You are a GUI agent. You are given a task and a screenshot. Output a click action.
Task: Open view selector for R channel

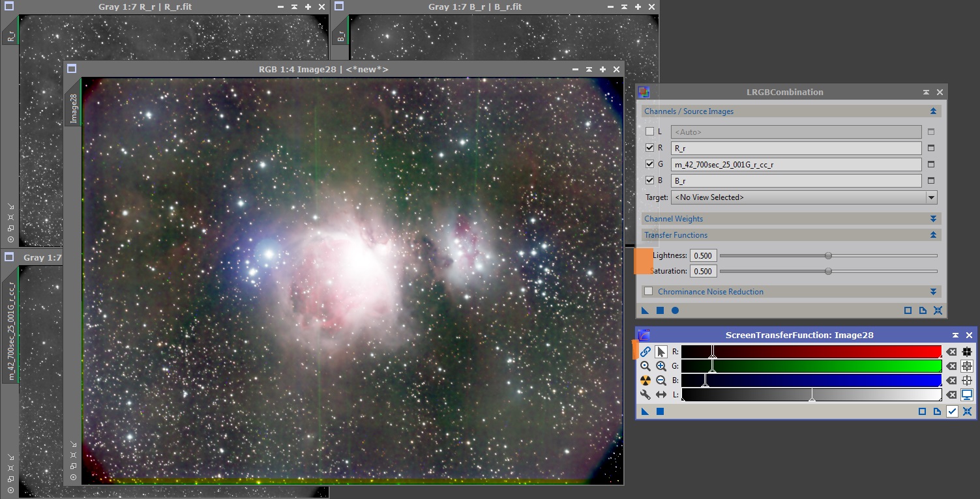point(931,148)
